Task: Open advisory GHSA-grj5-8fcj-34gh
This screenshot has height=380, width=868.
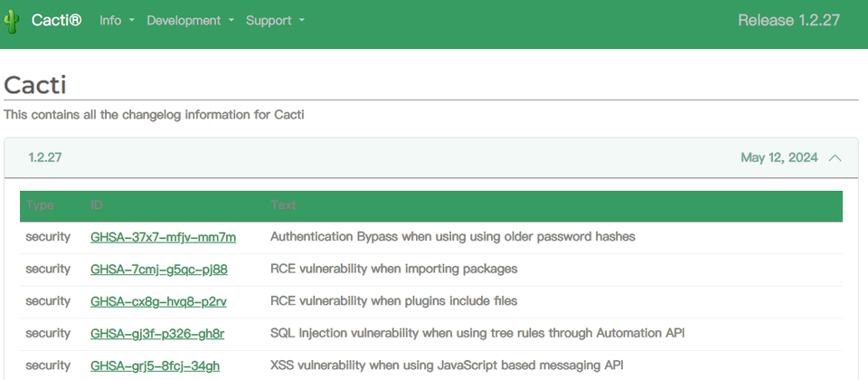Action: (155, 366)
